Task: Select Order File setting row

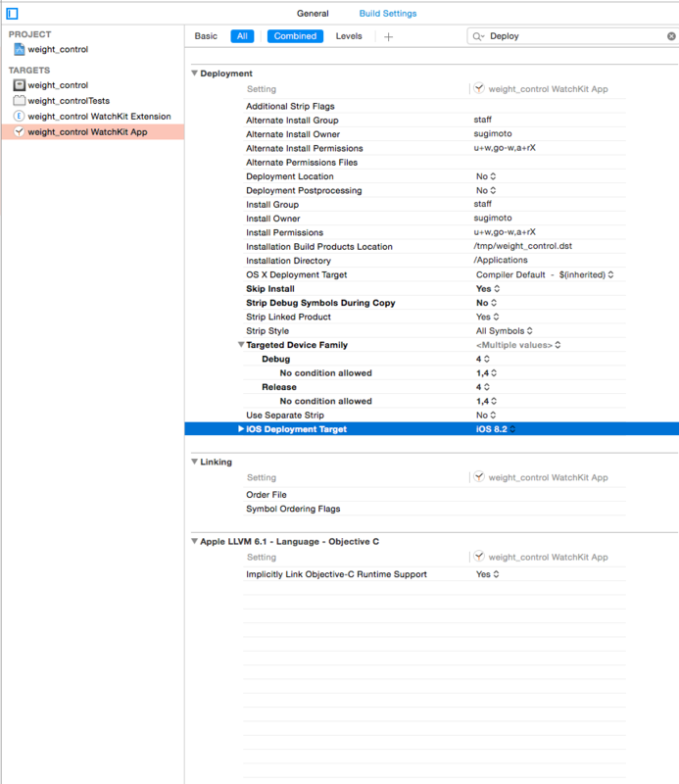Action: [x=434, y=495]
